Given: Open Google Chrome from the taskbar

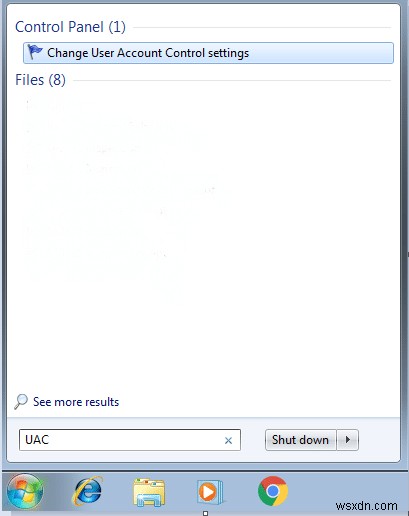Looking at the screenshot, I should [x=273, y=491].
